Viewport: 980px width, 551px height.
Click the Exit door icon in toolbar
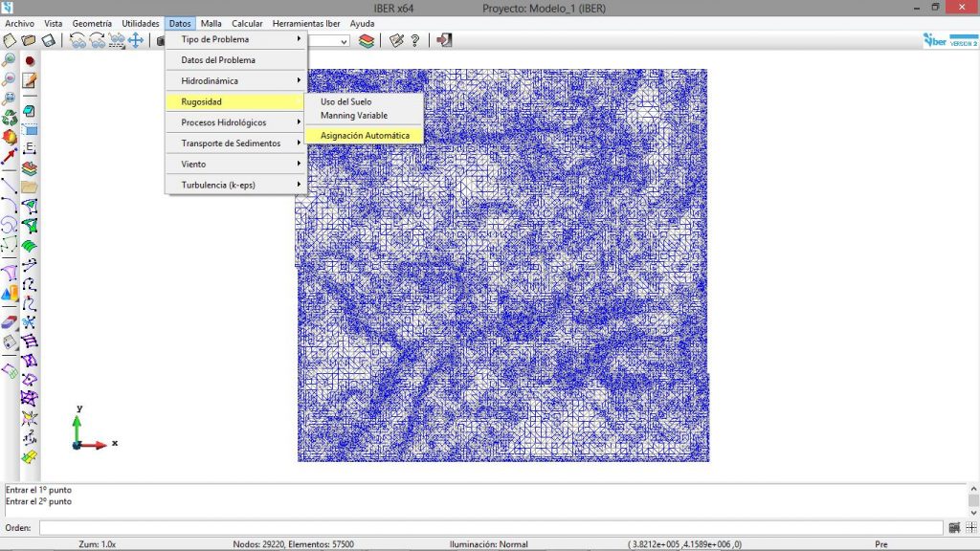pyautogui.click(x=444, y=40)
